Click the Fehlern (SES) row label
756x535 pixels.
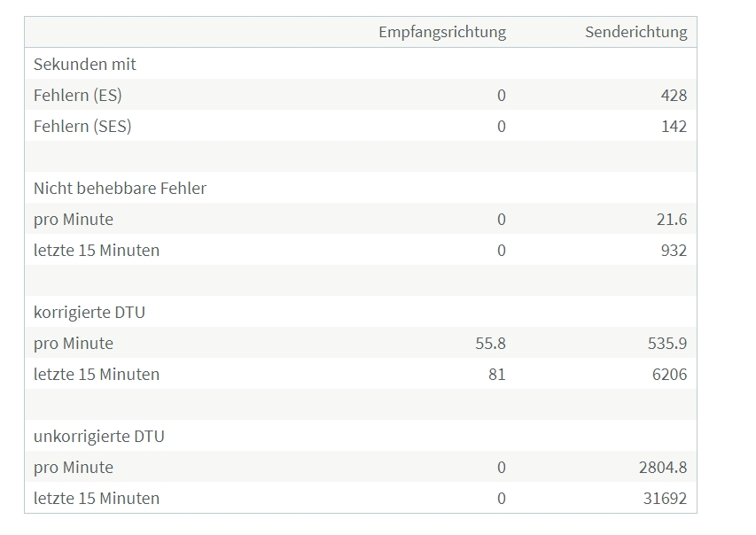pos(82,127)
